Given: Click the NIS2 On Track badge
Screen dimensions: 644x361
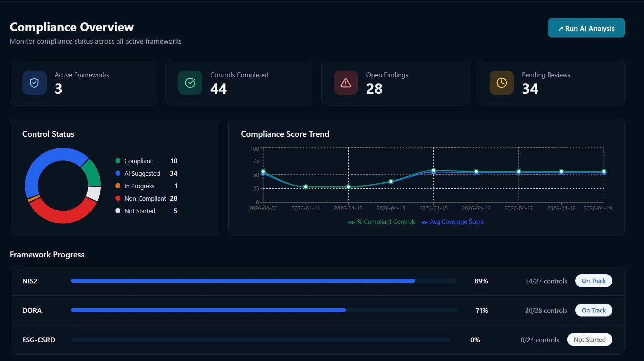Looking at the screenshot, I should (x=594, y=281).
